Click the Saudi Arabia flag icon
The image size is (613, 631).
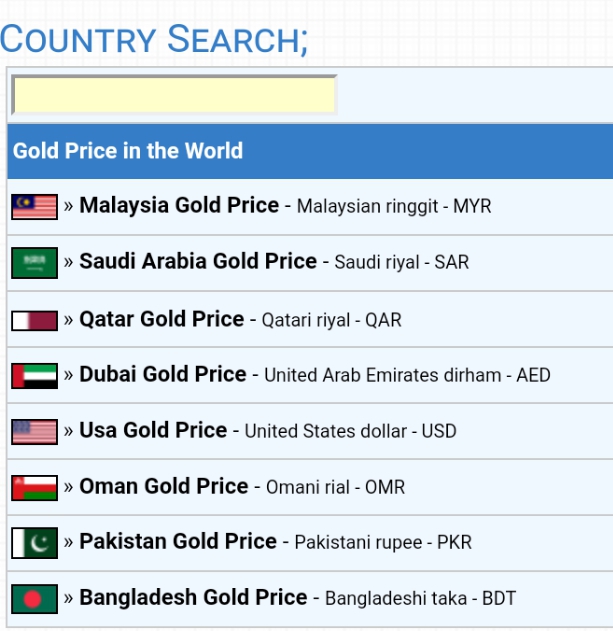click(x=34, y=263)
